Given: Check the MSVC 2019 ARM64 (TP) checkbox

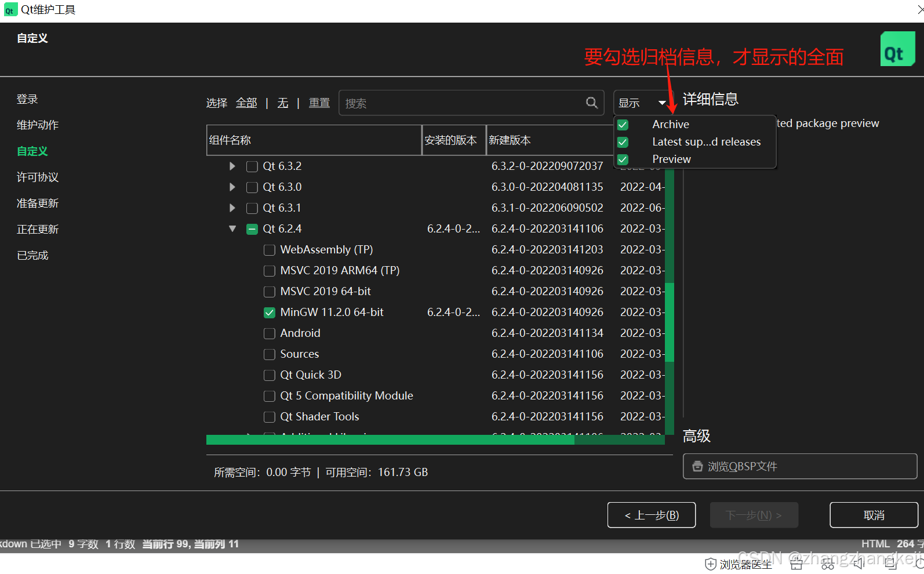Looking at the screenshot, I should (x=270, y=271).
